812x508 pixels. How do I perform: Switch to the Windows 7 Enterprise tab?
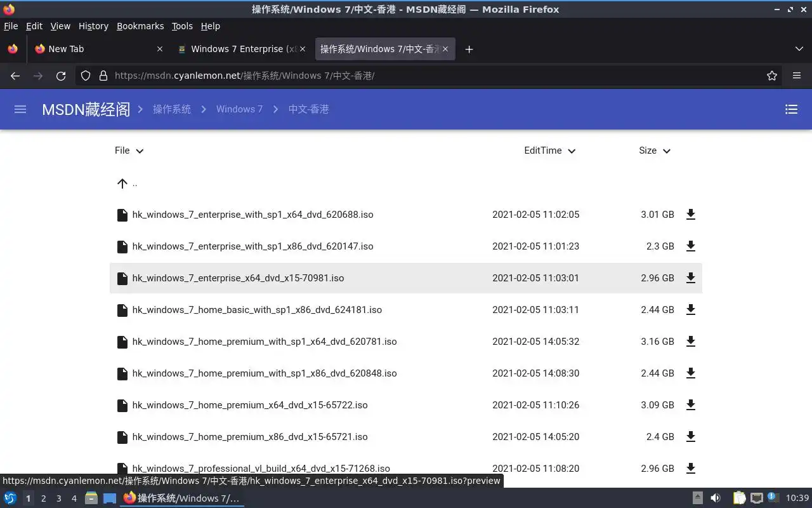(242, 49)
